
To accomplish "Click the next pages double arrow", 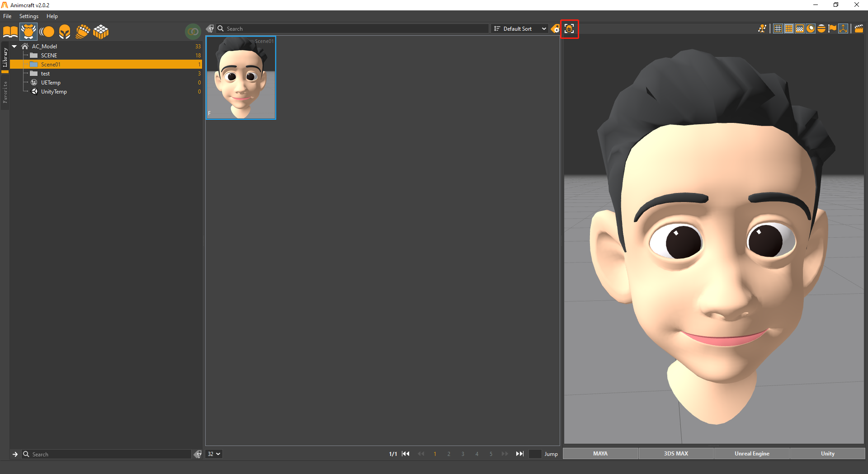I will coord(505,454).
